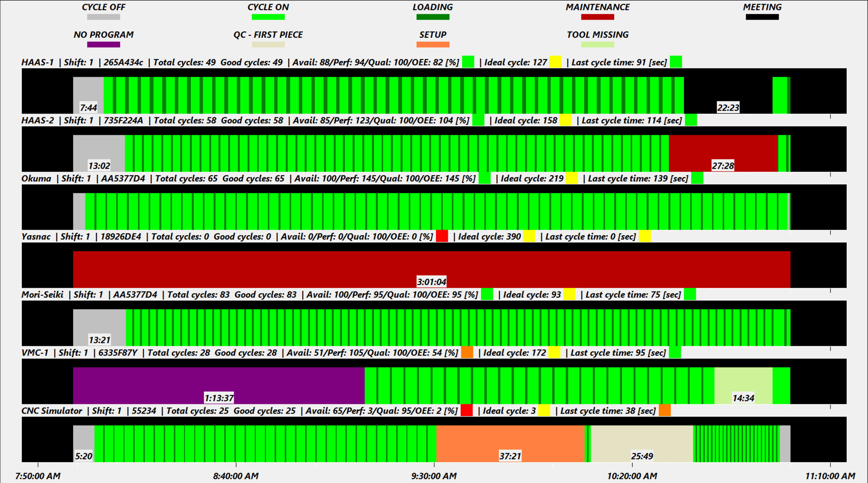
Task: Select HAAS-2 cycle off segment labeled 13:02
Action: tap(99, 153)
